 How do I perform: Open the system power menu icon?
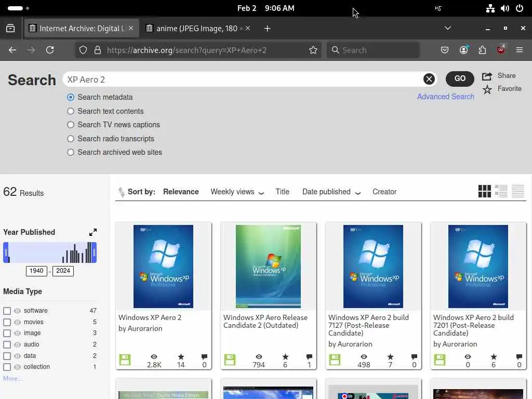(x=520, y=8)
